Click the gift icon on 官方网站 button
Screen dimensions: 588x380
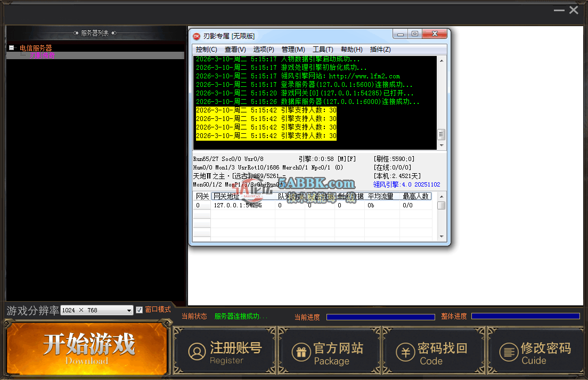[x=301, y=350]
